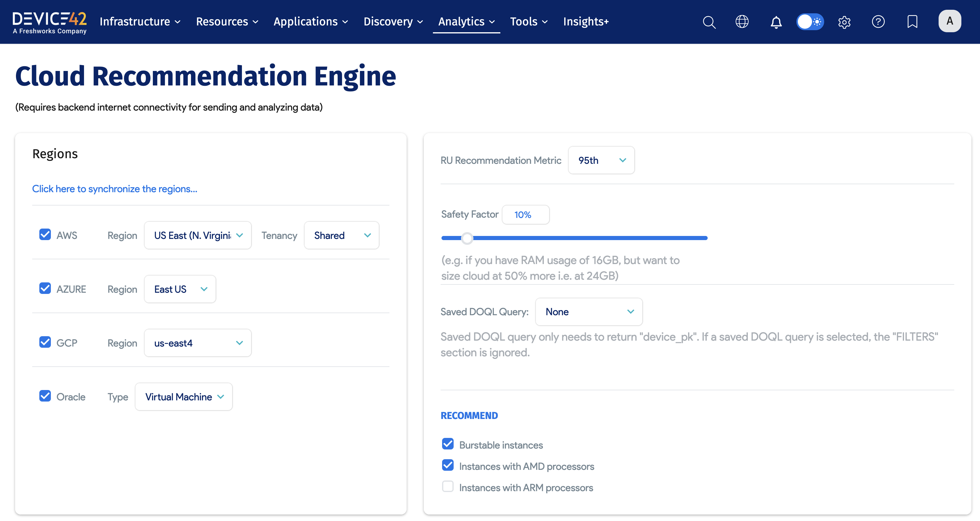
Task: Expand the Saved DOQL Query dropdown
Action: [588, 311]
